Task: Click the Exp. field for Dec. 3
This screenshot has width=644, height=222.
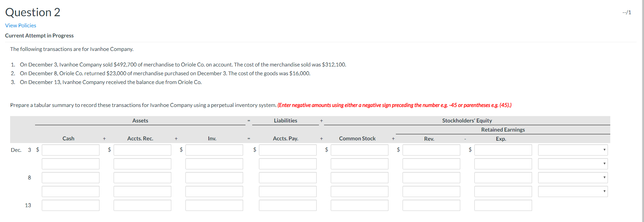Action: [503, 150]
